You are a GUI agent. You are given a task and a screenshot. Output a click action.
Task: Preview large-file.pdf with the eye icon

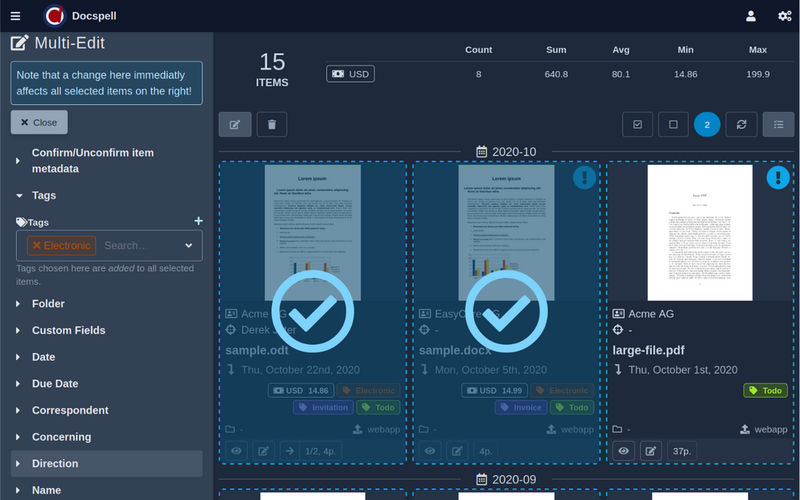[x=623, y=451]
